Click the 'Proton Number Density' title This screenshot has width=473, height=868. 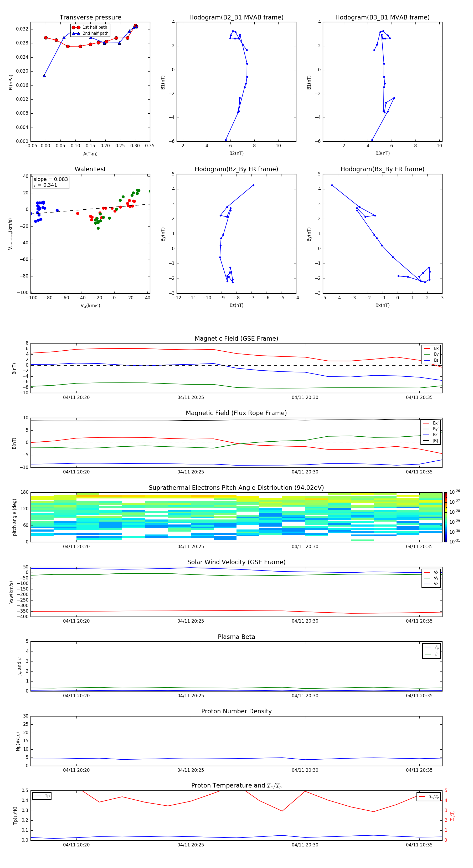pos(236,711)
